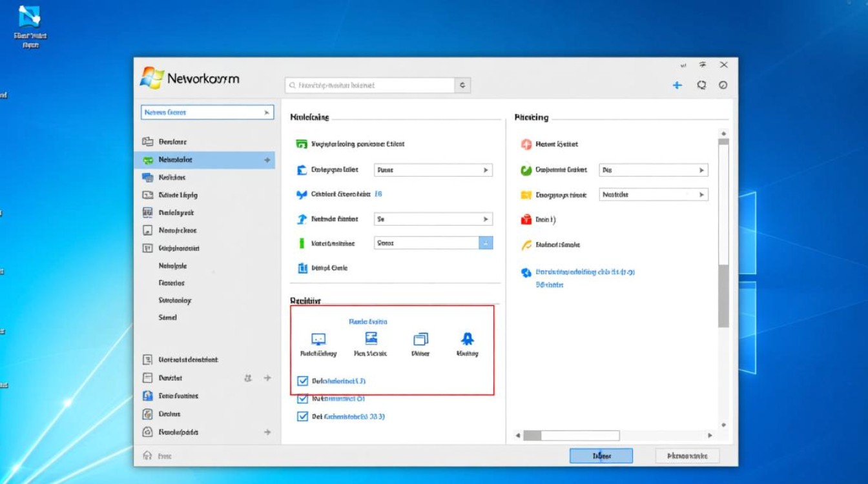The image size is (868, 484).
Task: Click the red shopping bag icon in right panel
Action: (526, 219)
